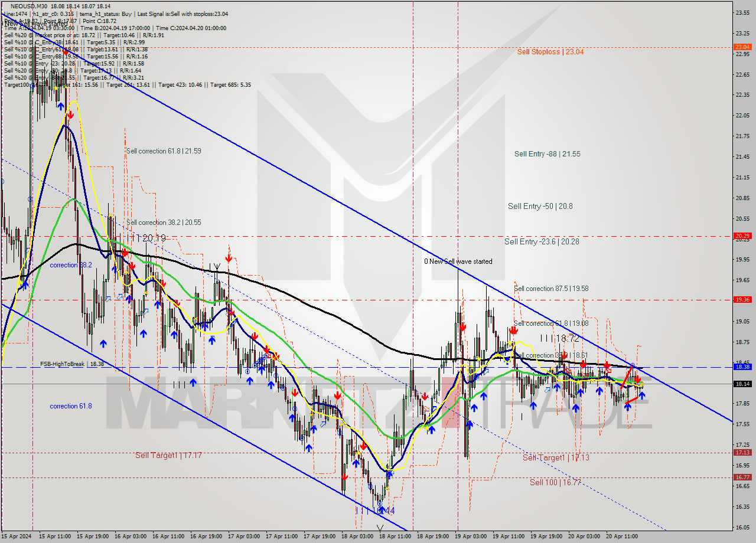Click the 17.55 price axis value

tap(742, 424)
